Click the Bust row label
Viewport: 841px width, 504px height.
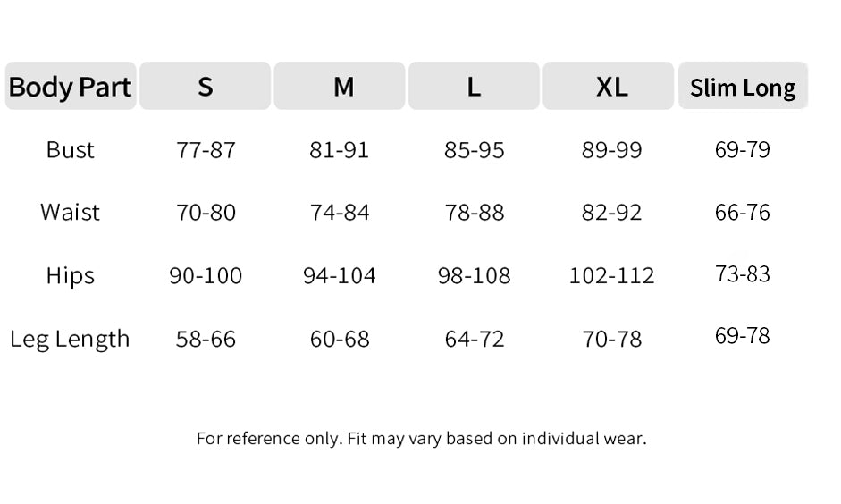click(x=70, y=150)
